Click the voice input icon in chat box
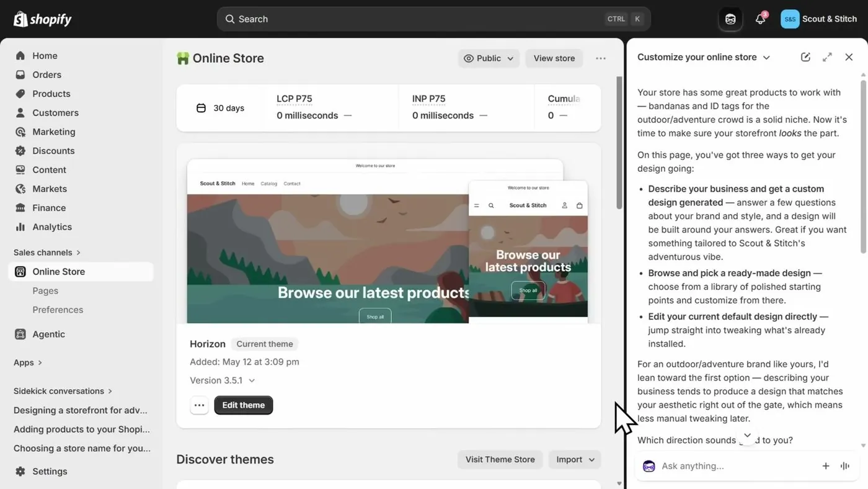The image size is (868, 489). (x=844, y=466)
